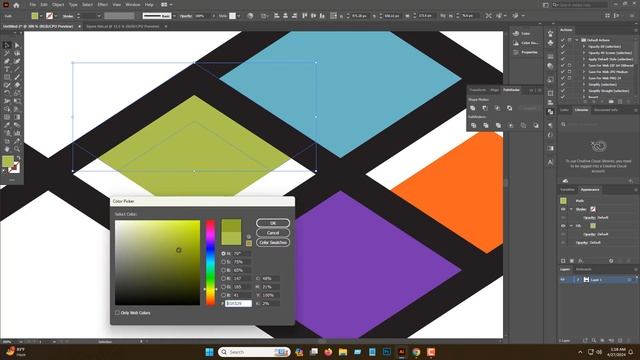The image size is (640, 360).
Task: Click the Color Swatches button
Action: [x=273, y=242]
